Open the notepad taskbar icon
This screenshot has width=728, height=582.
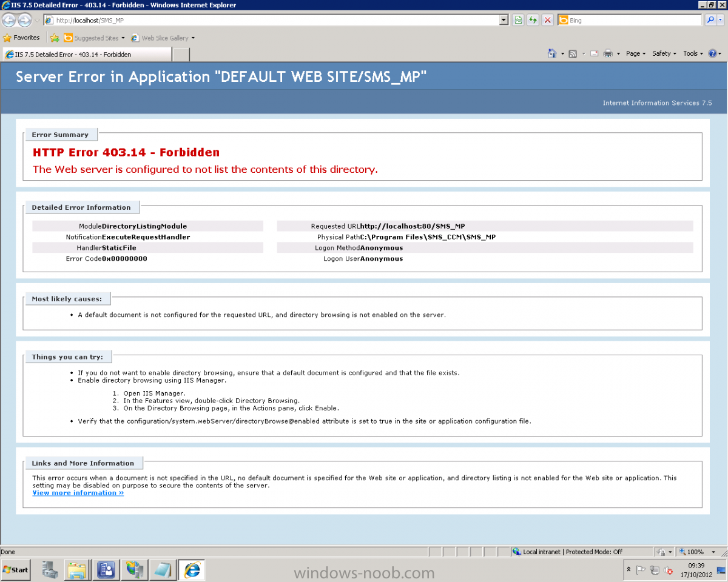163,570
